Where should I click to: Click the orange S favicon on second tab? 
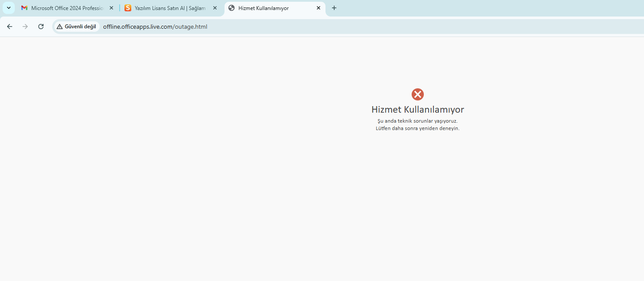tap(128, 8)
